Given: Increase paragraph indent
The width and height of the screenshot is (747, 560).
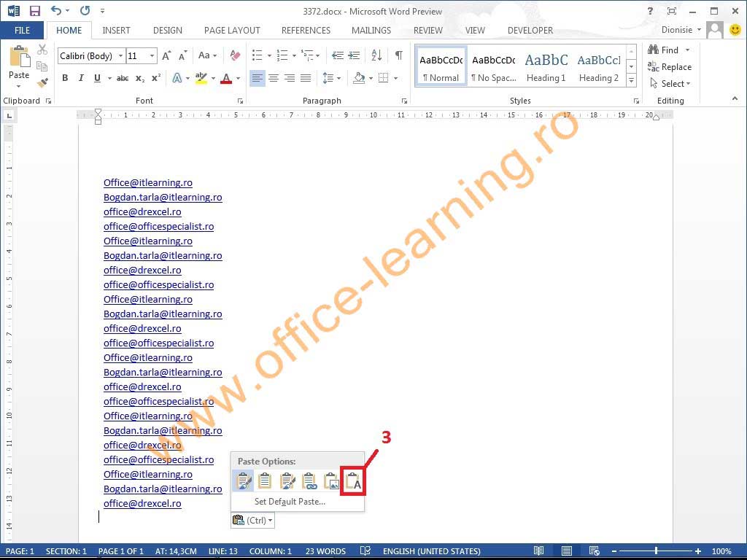Looking at the screenshot, I should pyautogui.click(x=354, y=55).
